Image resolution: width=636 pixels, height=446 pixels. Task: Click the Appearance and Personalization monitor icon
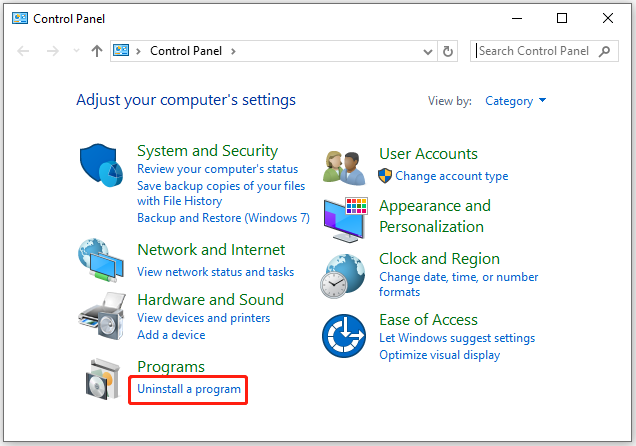point(346,220)
